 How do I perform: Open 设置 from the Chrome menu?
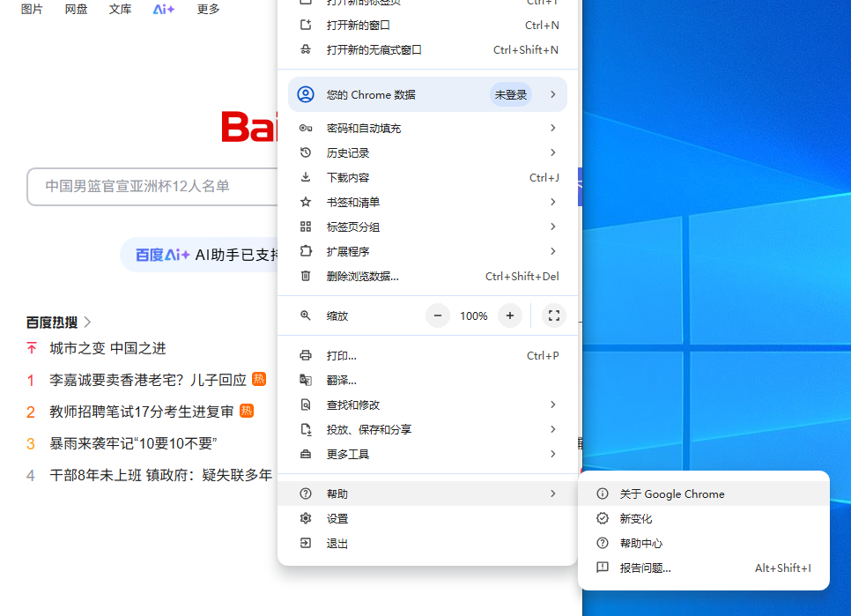tap(427, 518)
